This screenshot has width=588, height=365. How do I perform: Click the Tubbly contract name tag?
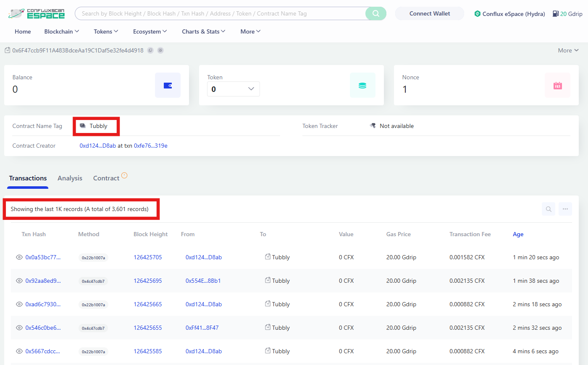(98, 126)
